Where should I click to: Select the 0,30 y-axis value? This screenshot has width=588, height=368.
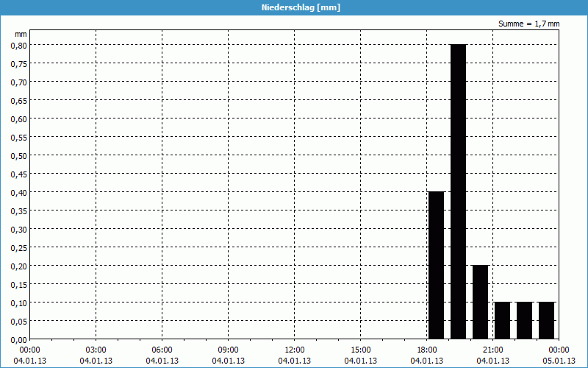coord(19,230)
